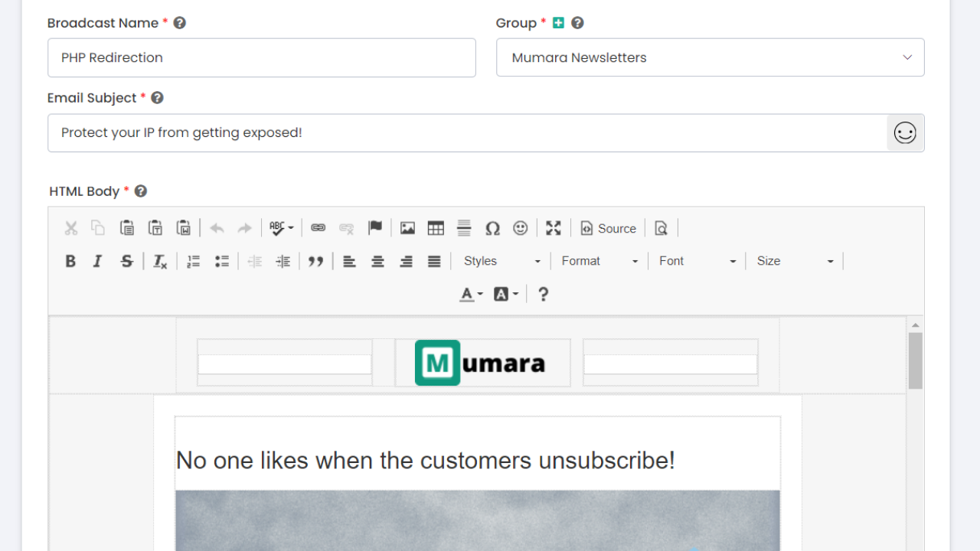Click the Anchor flag icon
The image size is (980, 551).
pyautogui.click(x=375, y=228)
